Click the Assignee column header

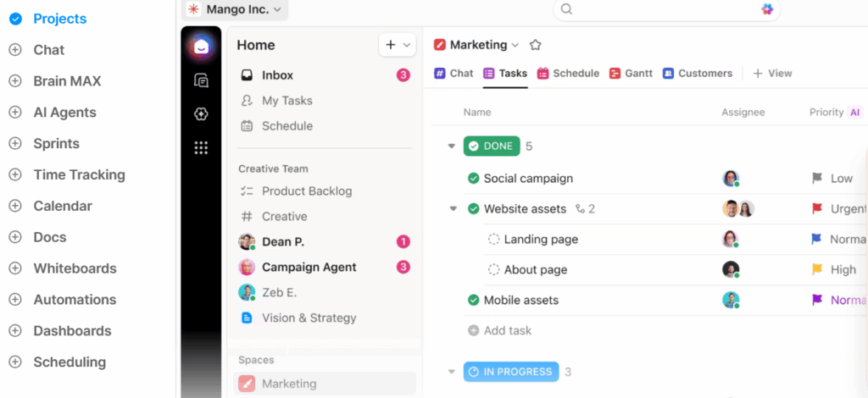[x=743, y=113]
